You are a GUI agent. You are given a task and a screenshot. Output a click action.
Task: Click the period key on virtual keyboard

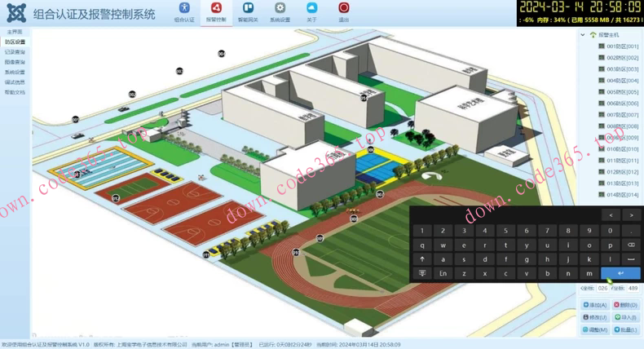pos(631,231)
